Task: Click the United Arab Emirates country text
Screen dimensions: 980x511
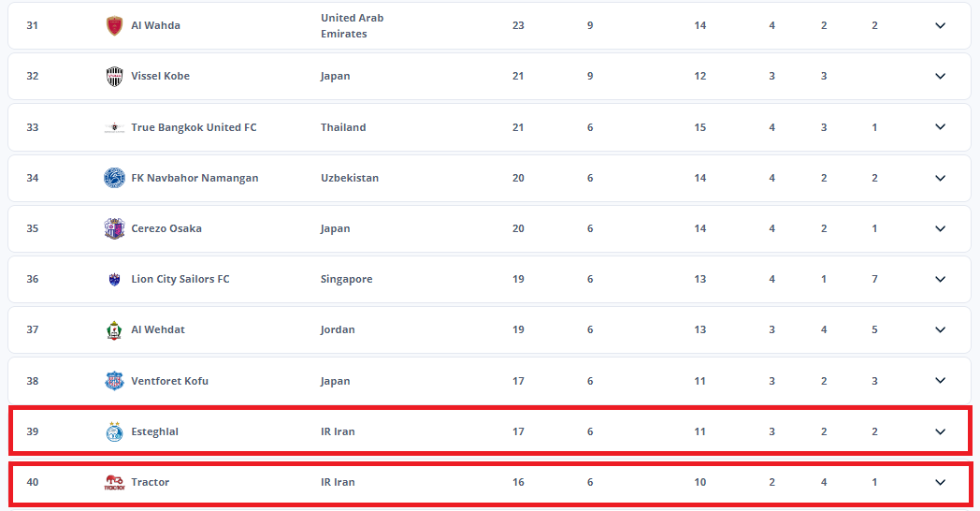Action: [352, 25]
